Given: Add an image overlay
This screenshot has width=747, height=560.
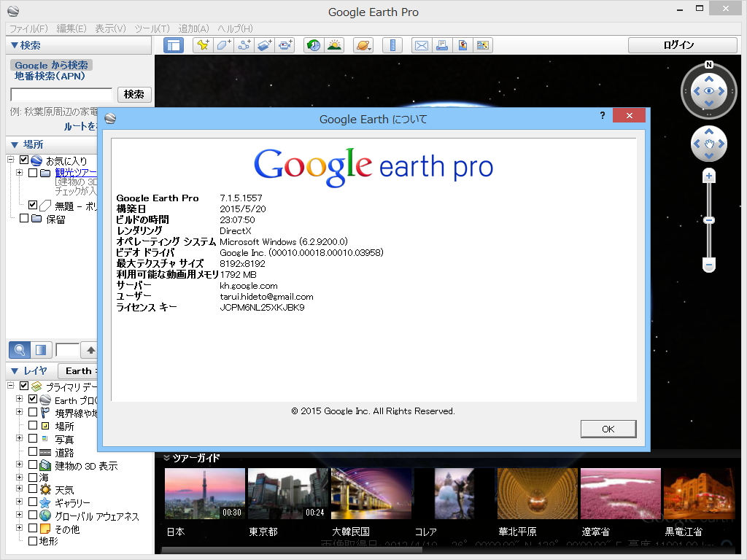Looking at the screenshot, I should point(264,44).
